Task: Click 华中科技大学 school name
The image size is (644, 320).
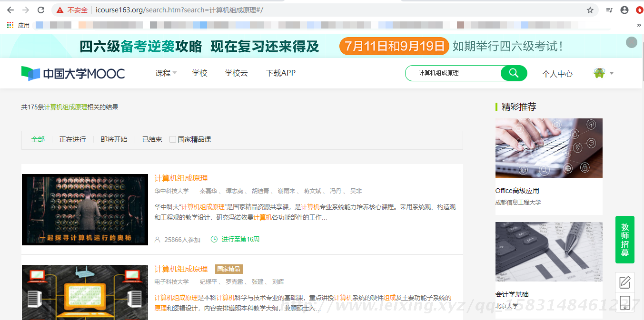Action: pyautogui.click(x=171, y=191)
